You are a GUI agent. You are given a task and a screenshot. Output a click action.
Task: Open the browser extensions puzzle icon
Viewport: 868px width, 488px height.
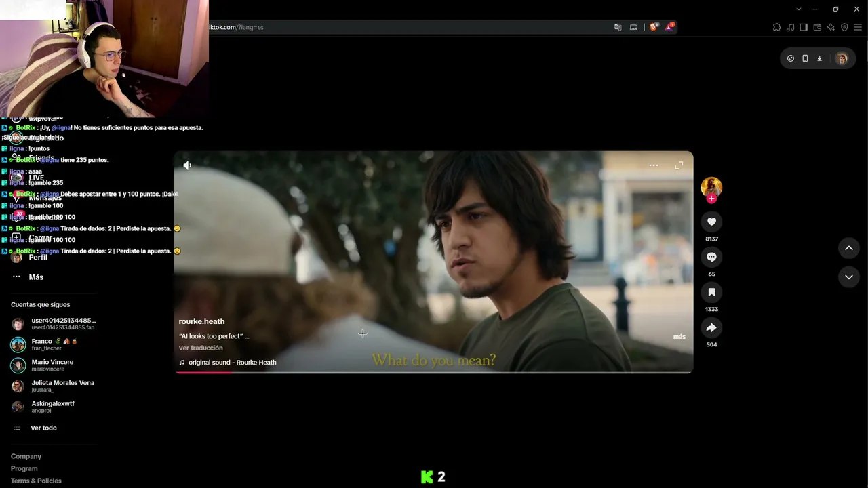(x=776, y=27)
